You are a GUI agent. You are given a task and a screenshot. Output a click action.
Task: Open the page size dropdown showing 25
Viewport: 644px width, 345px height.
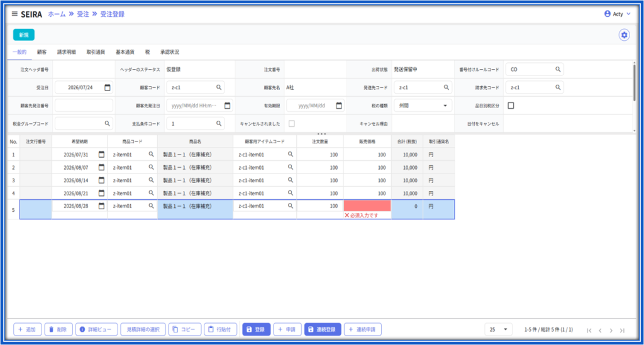click(x=498, y=329)
